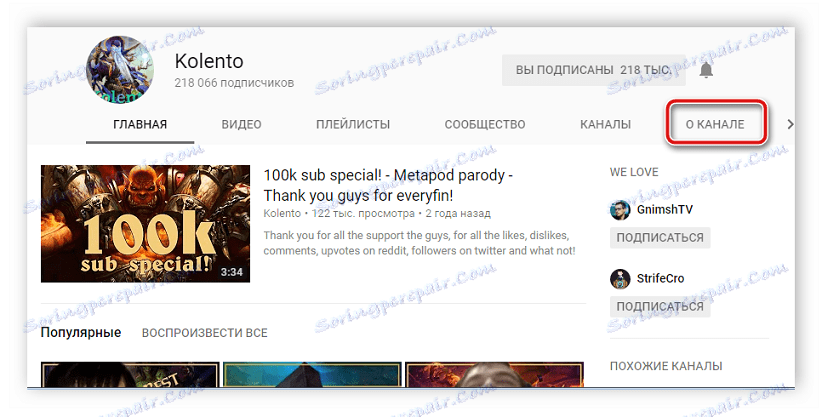This screenshot has height=417, width=822.
Task: Click the 218 066 подписчиков count
Action: tap(234, 83)
